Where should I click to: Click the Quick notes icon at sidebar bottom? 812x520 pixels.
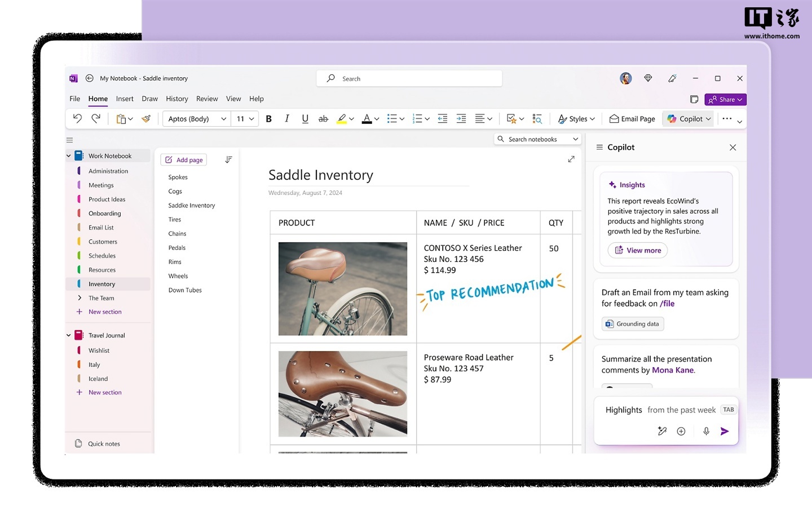pyautogui.click(x=77, y=443)
